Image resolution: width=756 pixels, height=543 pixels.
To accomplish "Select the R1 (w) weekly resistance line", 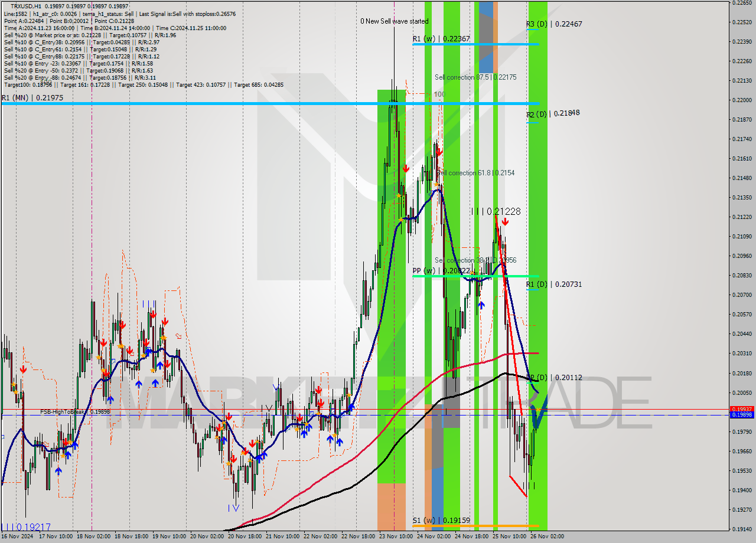I will coord(472,44).
